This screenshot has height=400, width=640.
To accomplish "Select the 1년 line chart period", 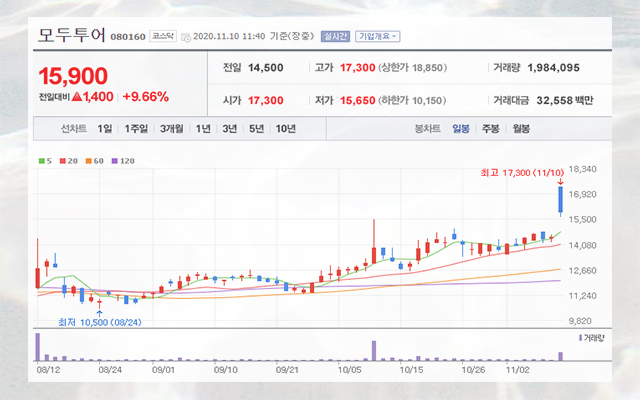I will coord(203,129).
